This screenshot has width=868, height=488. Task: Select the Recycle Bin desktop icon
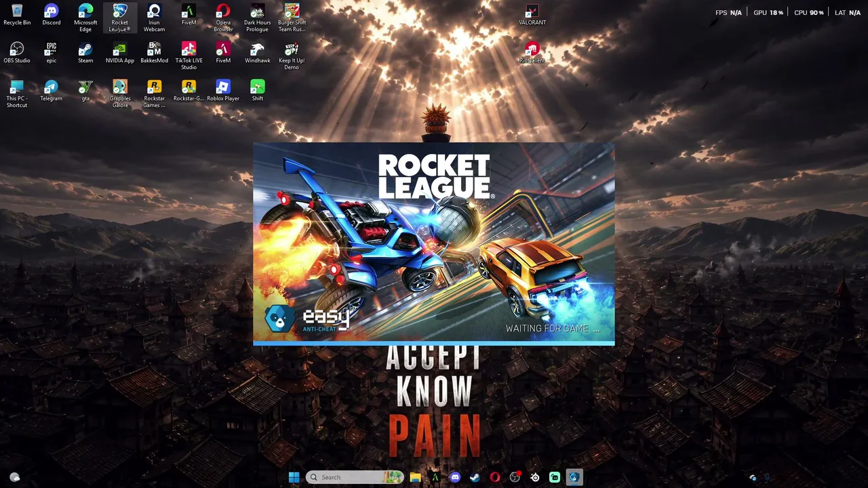pyautogui.click(x=17, y=15)
